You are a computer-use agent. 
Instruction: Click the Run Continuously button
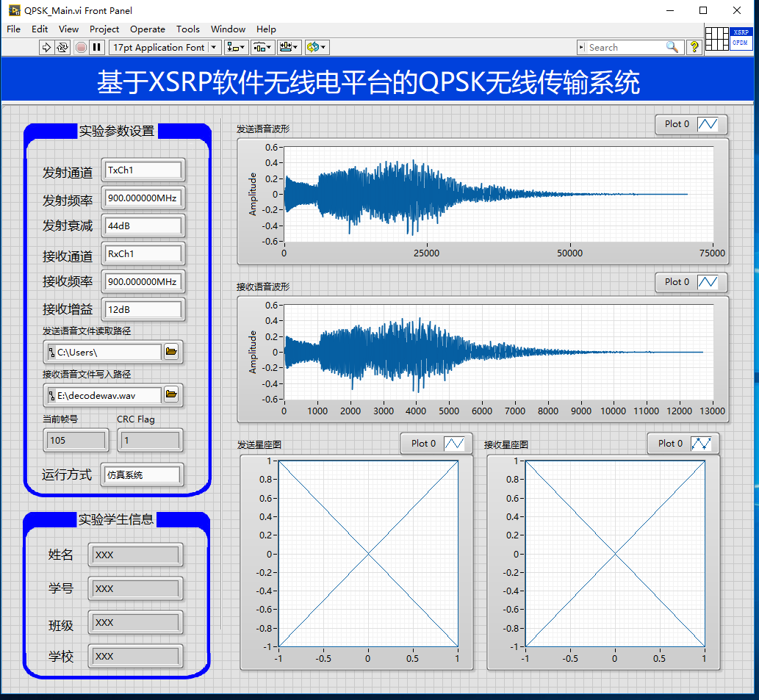coord(62,47)
